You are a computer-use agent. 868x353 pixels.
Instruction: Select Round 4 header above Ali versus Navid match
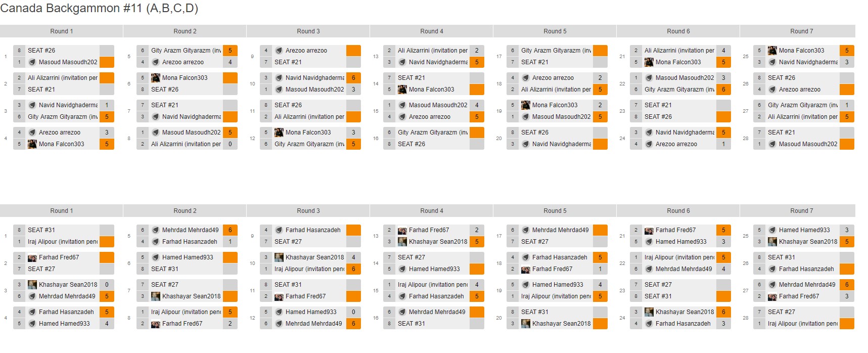pyautogui.click(x=431, y=31)
